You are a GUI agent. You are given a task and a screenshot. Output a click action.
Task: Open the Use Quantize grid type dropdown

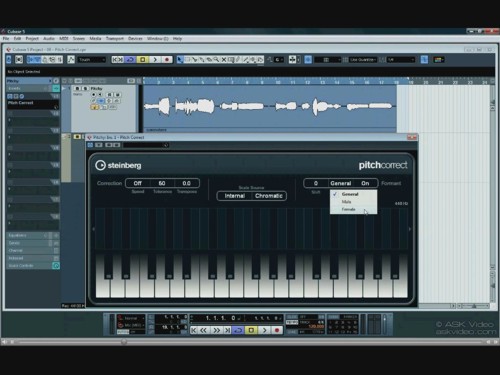[x=362, y=60]
